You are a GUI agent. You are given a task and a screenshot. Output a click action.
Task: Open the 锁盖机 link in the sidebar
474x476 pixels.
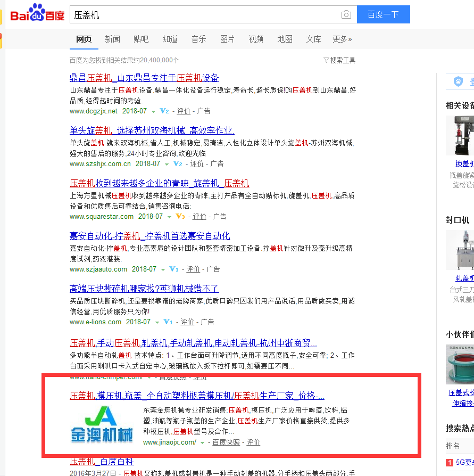(x=463, y=163)
